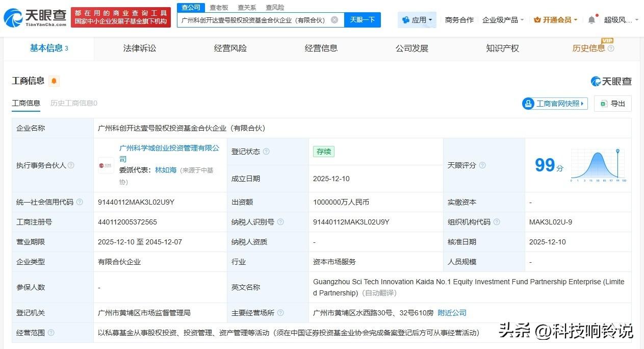Click the help icon beside 统一社会信用代码
644x349 pixels.
click(80, 202)
